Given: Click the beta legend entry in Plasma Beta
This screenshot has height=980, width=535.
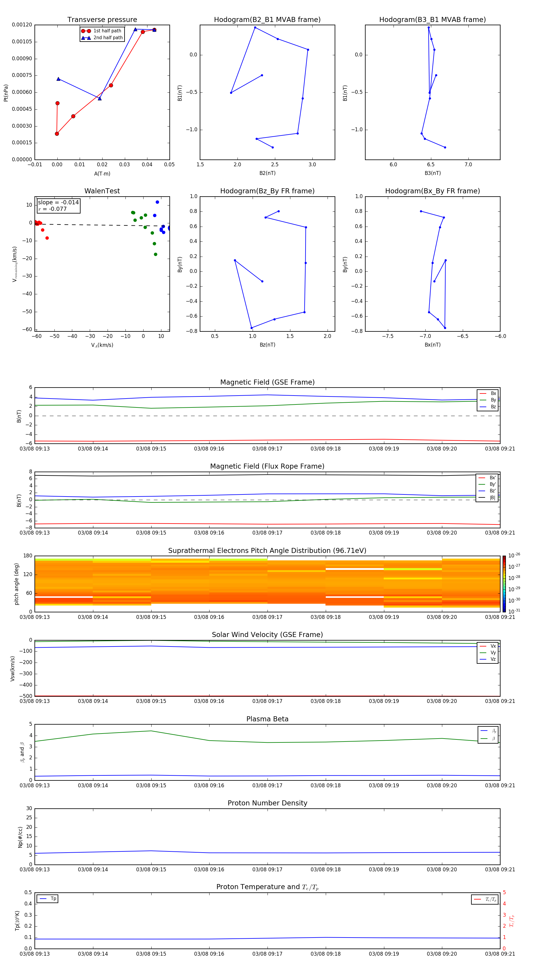Looking at the screenshot, I should click(x=488, y=739).
